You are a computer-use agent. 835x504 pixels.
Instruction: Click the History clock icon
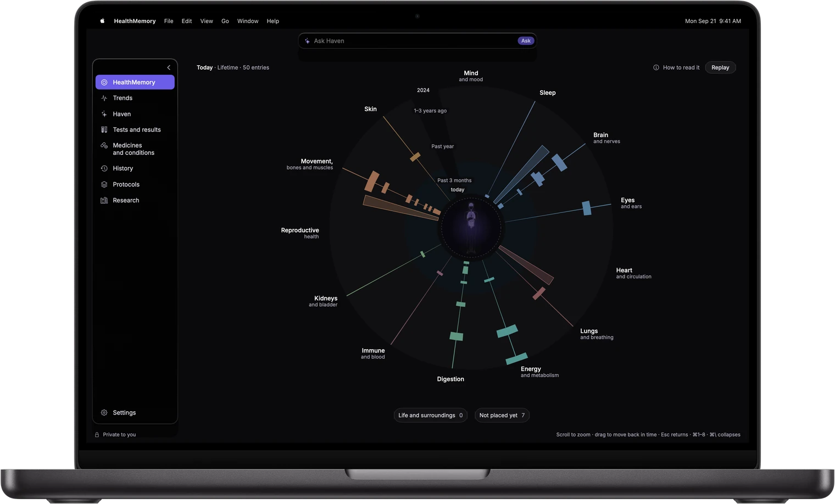(x=104, y=169)
